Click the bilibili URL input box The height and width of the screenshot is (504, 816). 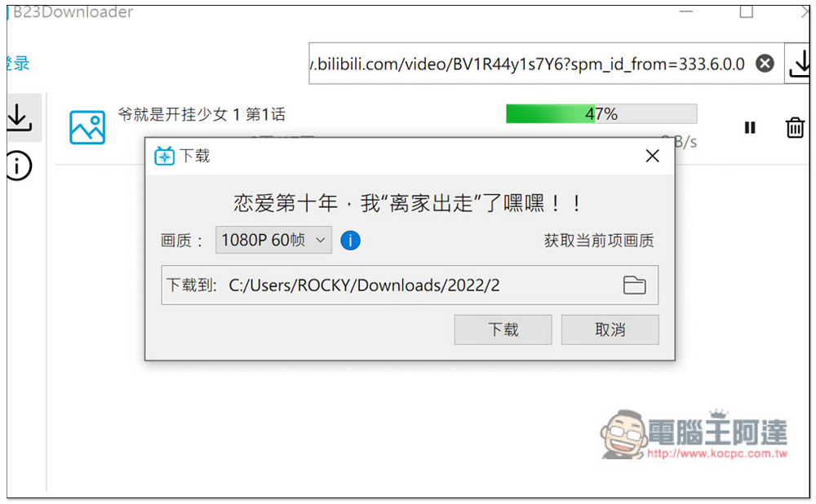pos(547,64)
